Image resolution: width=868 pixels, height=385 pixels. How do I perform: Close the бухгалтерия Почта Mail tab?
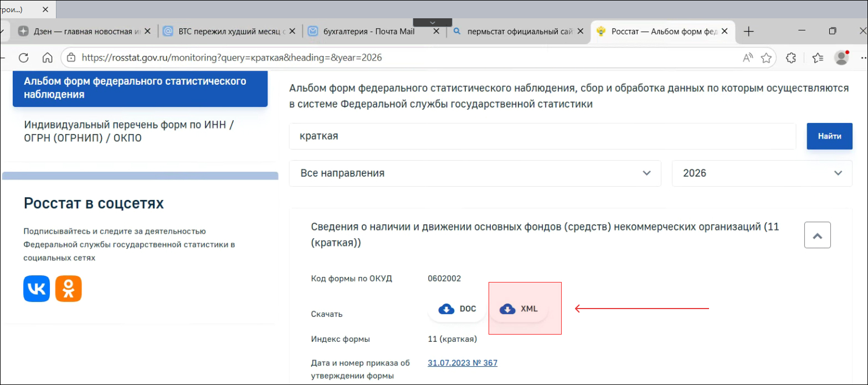point(436,32)
